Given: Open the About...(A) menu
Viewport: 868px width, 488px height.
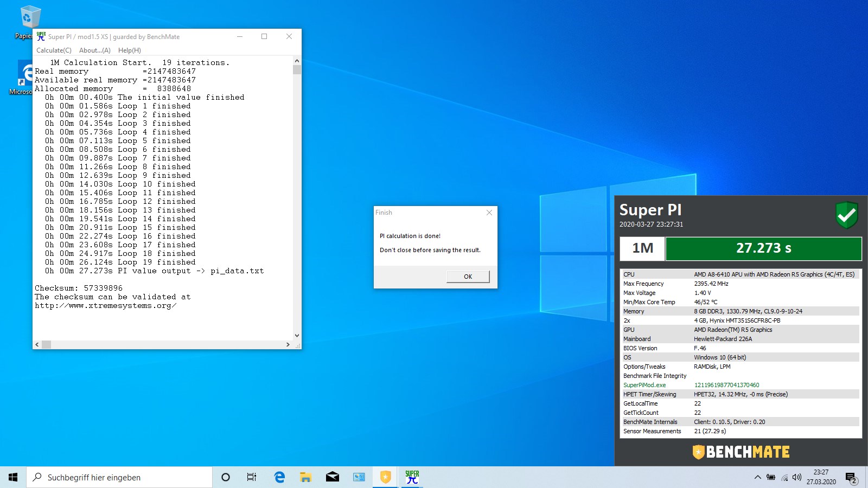Looking at the screenshot, I should (95, 50).
